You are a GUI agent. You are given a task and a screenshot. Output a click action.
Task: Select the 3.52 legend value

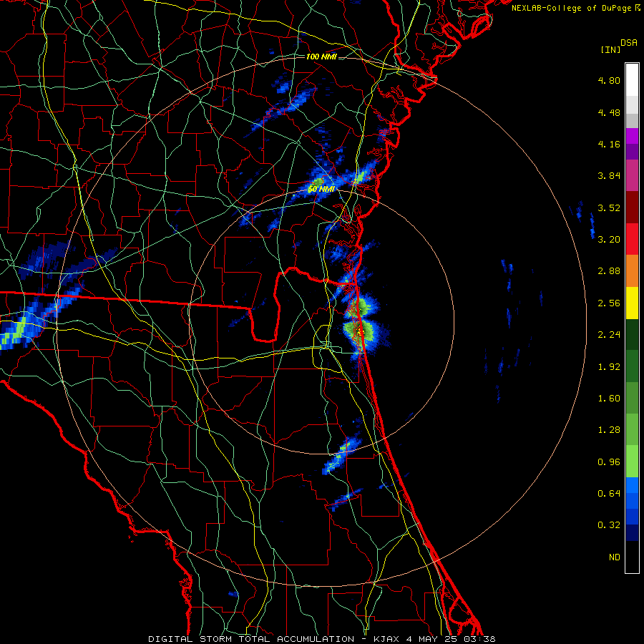[x=609, y=208]
